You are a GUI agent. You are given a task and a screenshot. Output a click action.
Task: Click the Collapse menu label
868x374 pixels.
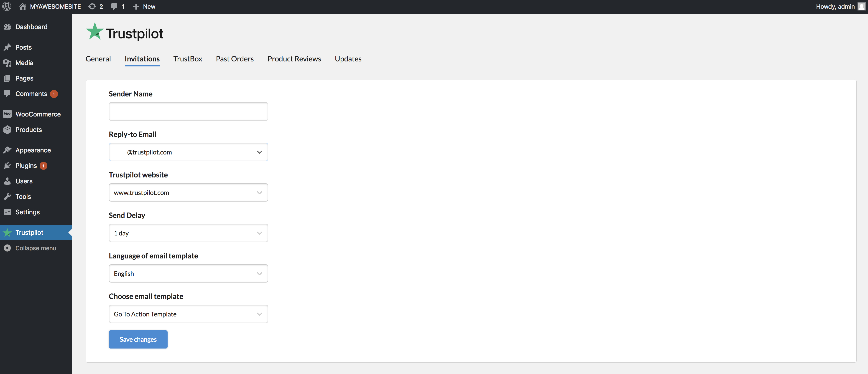(36, 248)
